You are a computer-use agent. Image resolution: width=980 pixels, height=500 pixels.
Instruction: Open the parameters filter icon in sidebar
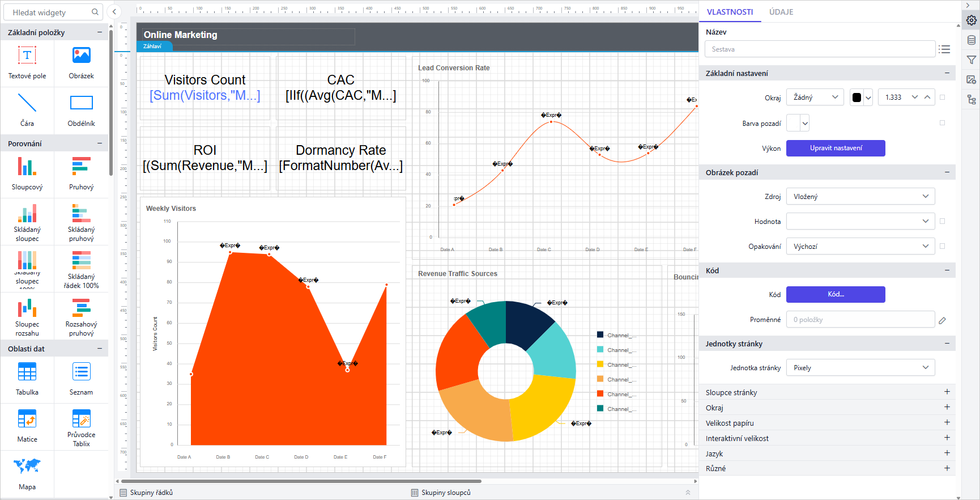click(972, 60)
